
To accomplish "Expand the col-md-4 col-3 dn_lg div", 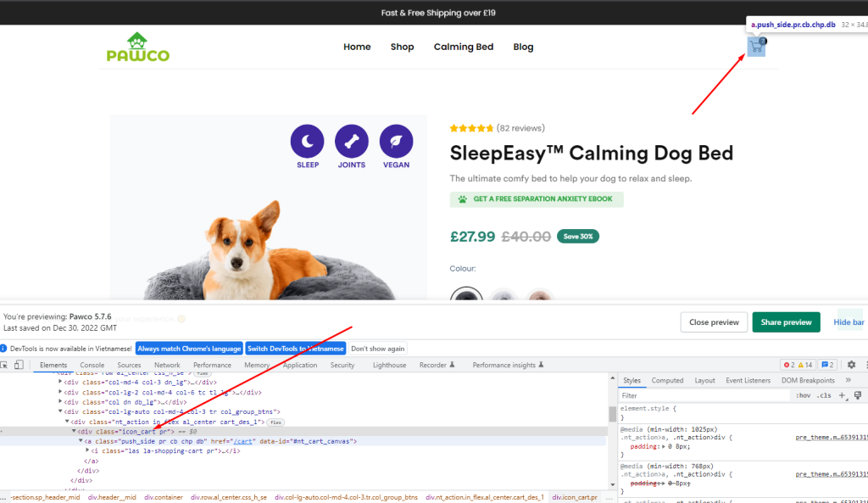I will (x=60, y=383).
